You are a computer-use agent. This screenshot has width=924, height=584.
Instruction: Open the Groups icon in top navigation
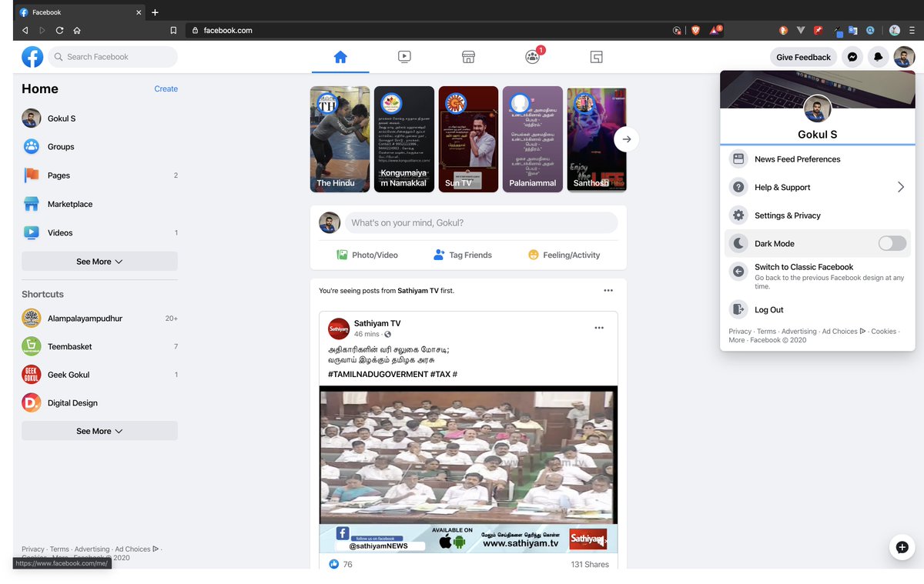click(x=532, y=56)
